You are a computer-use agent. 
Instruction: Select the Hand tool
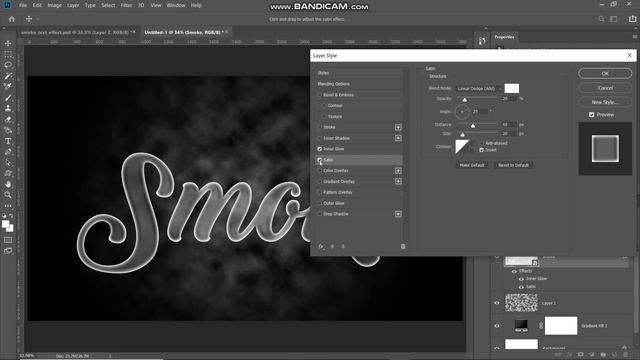(x=8, y=184)
